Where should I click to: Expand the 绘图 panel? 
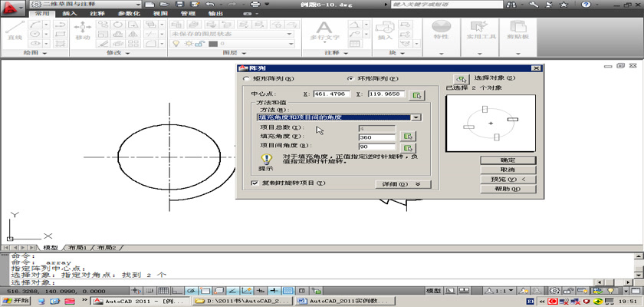pos(35,53)
